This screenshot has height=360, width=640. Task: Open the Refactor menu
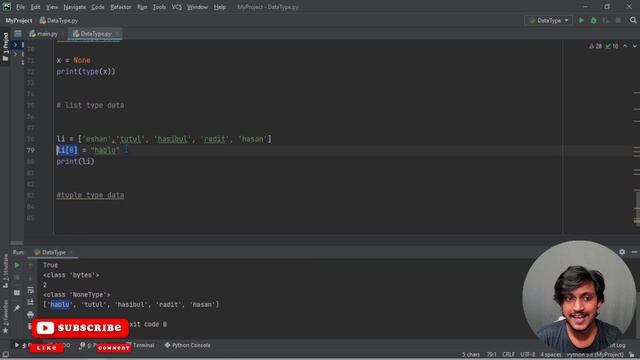tap(121, 7)
